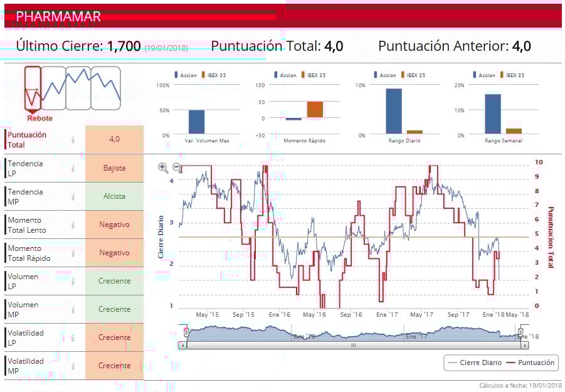Open info icon for Tendencia LP row

point(73,168)
